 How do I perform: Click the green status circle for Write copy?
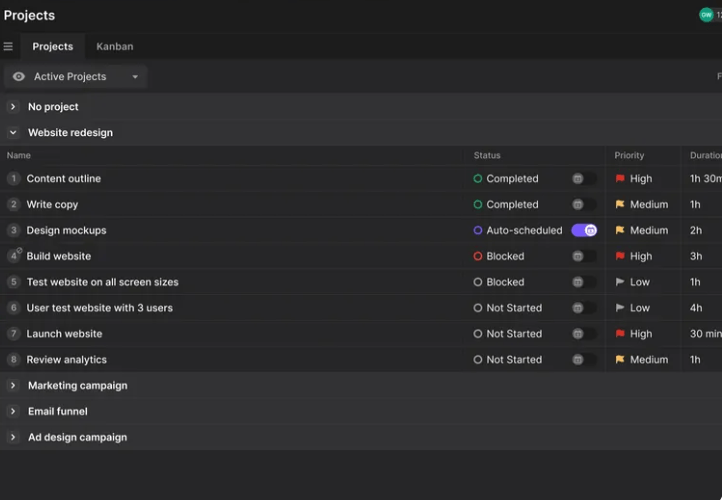[477, 204]
